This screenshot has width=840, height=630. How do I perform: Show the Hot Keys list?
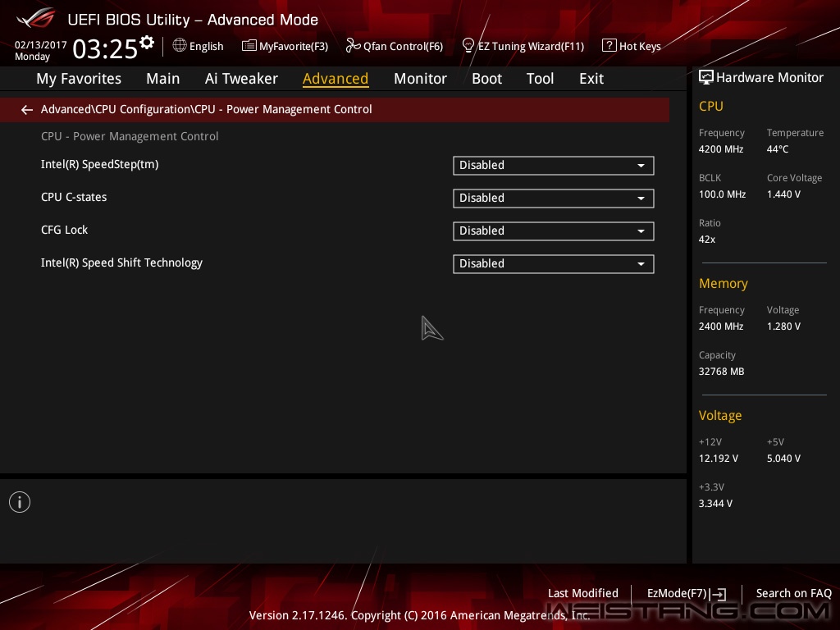[632, 46]
